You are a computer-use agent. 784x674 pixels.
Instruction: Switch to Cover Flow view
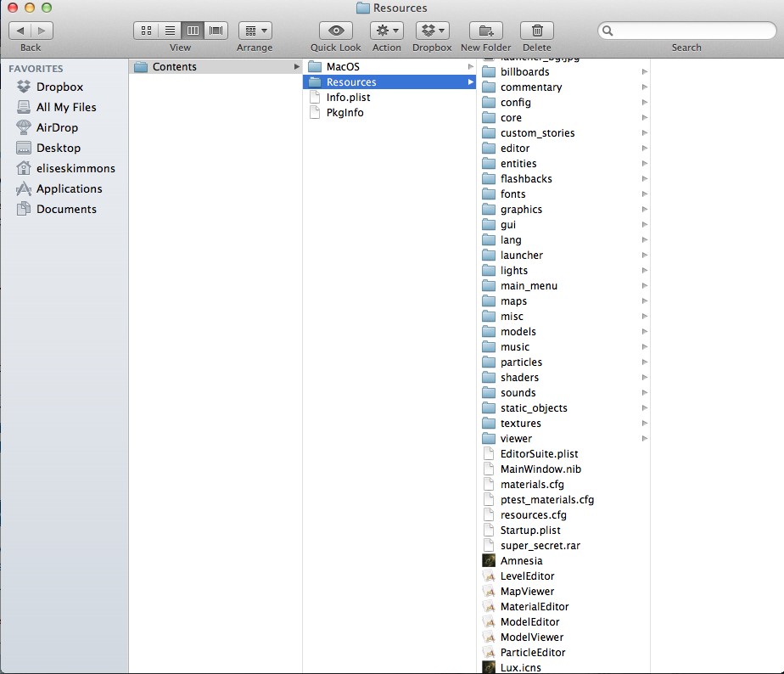(x=216, y=31)
